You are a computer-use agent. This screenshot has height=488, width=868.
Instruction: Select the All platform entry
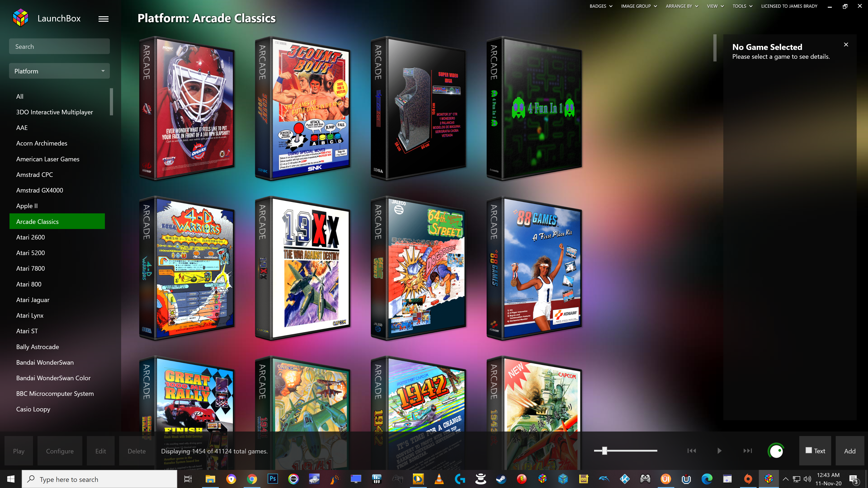(x=57, y=97)
